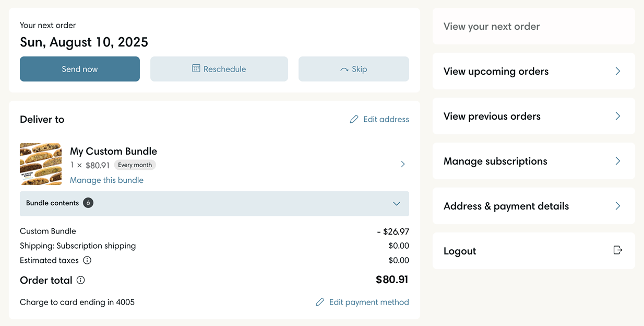Screen dimensions: 644x326
Task: Click the info icon beside Order total
Action: tap(81, 280)
